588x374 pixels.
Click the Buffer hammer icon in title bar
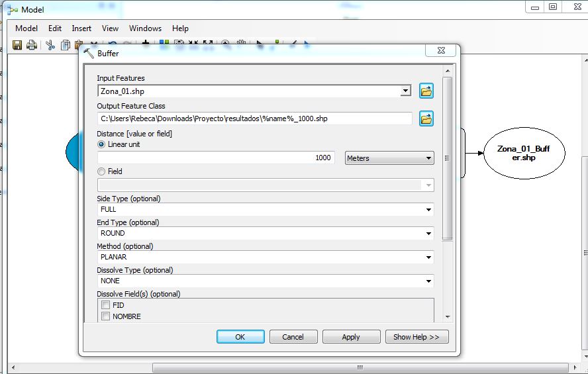click(89, 53)
